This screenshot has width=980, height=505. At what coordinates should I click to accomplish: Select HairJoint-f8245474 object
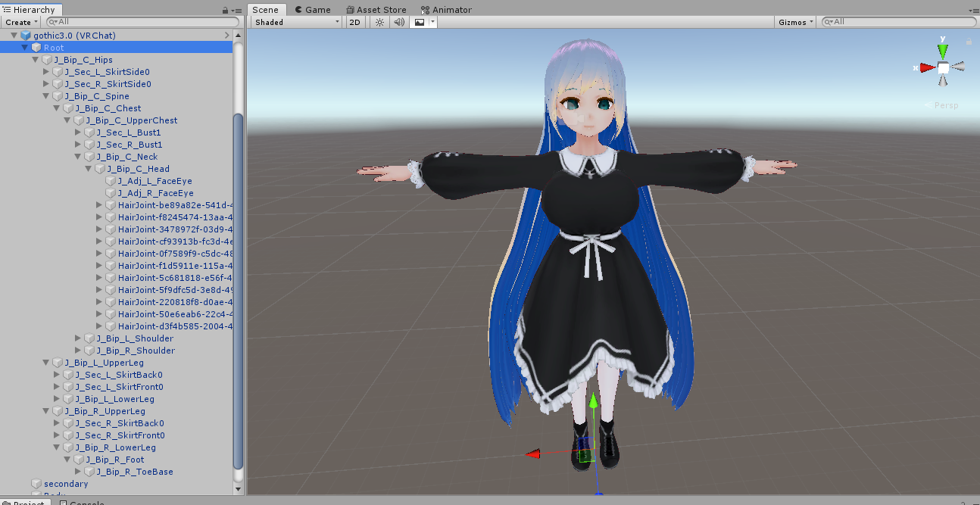click(x=175, y=217)
